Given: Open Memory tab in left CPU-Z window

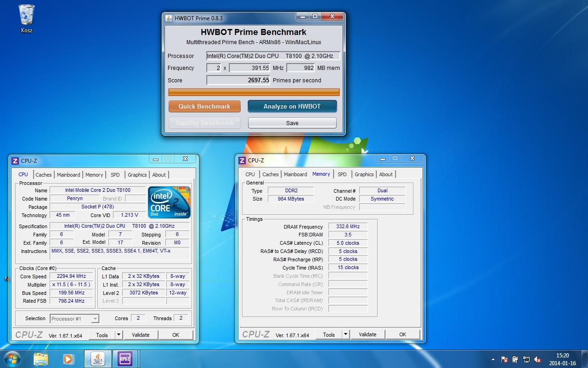Looking at the screenshot, I should [x=94, y=175].
